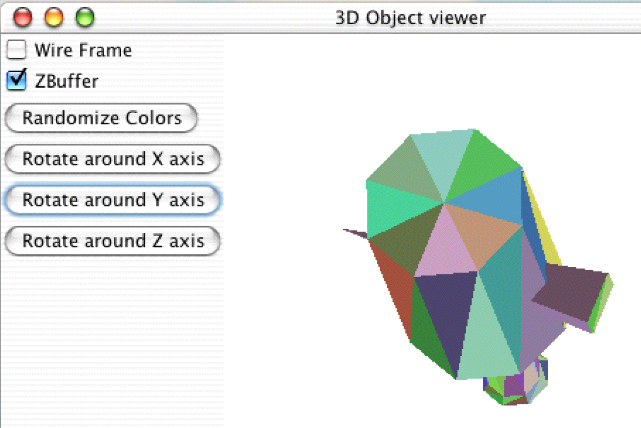Click the Randomize Colors button
The height and width of the screenshot is (428, 641).
tap(101, 118)
